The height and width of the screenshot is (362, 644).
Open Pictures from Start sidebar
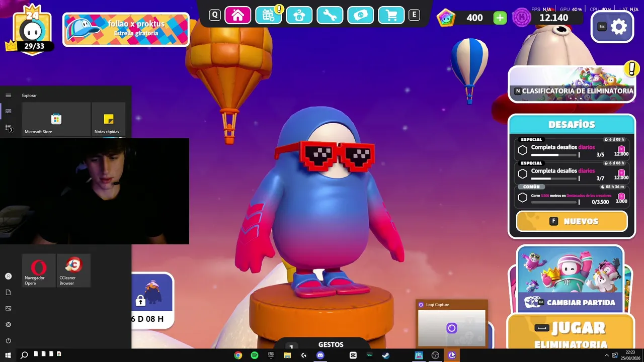[8, 308]
